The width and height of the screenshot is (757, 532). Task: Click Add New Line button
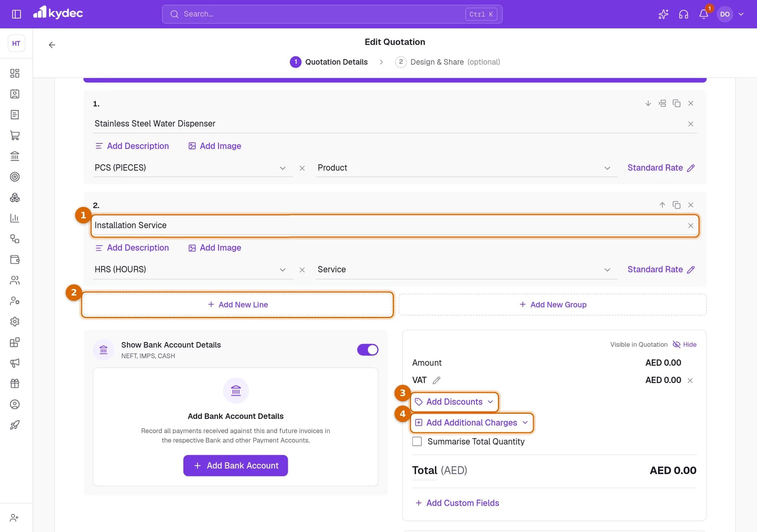(237, 305)
